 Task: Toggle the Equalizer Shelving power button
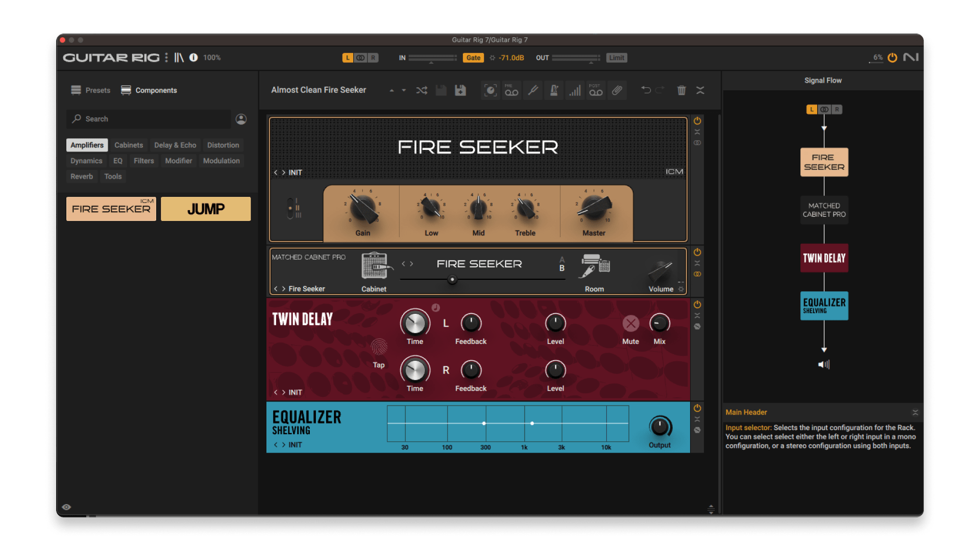697,408
